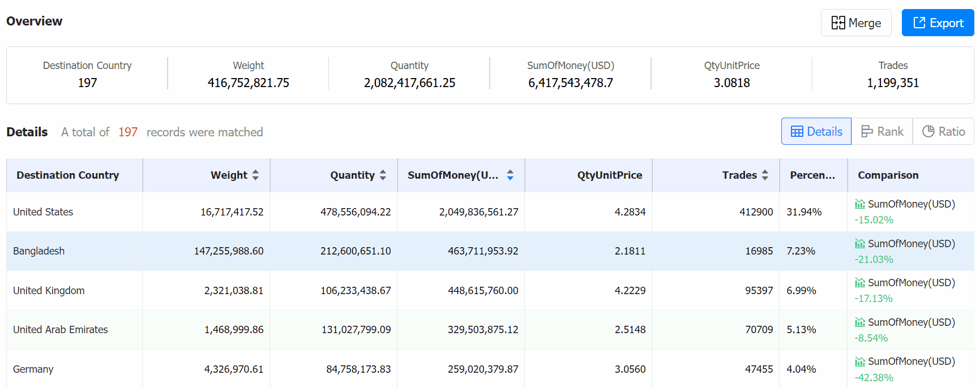Click the United Kingdom SumOfMoney(USD) link
Image resolution: width=980 pixels, height=388 pixels.
click(911, 283)
